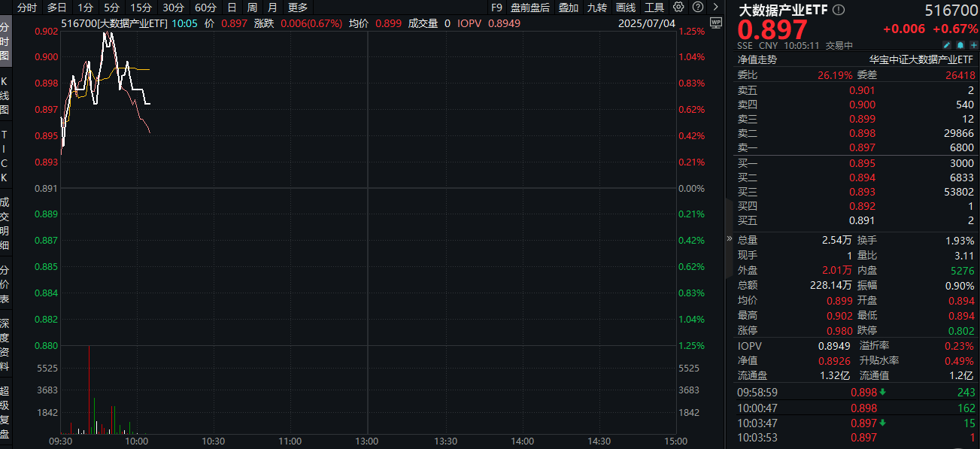The height and width of the screenshot is (449, 980).
Task: Click the 卖二 volume 29866
Action: pos(957,133)
